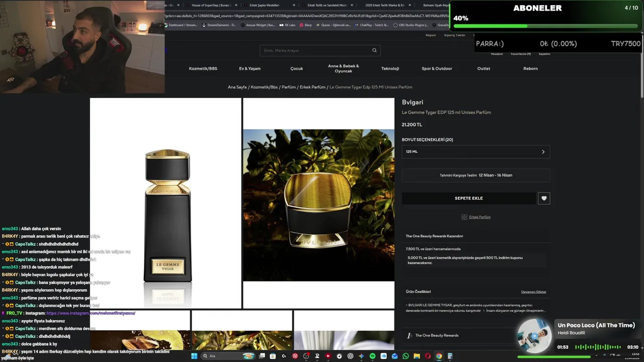The image size is (644, 362).
Task: Click the magnifier icon in the product search box
Action: point(374,50)
